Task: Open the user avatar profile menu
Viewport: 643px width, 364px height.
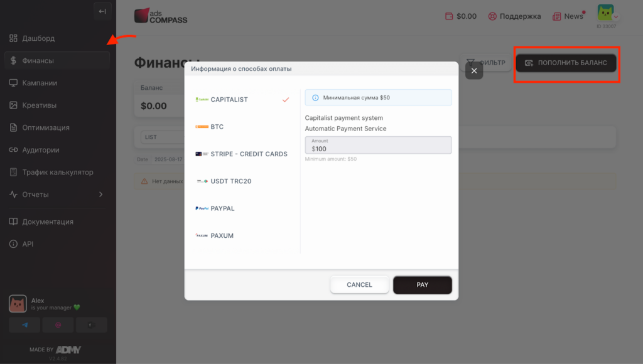Action: click(x=606, y=13)
